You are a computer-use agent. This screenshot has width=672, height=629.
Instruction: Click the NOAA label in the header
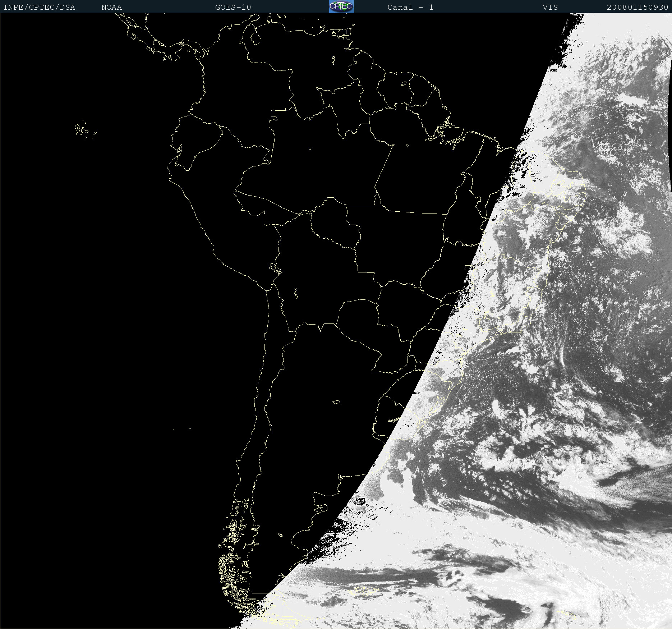111,7
